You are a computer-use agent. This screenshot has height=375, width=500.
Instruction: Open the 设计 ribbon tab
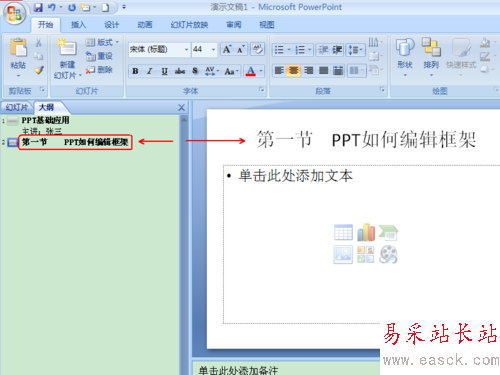click(x=112, y=25)
